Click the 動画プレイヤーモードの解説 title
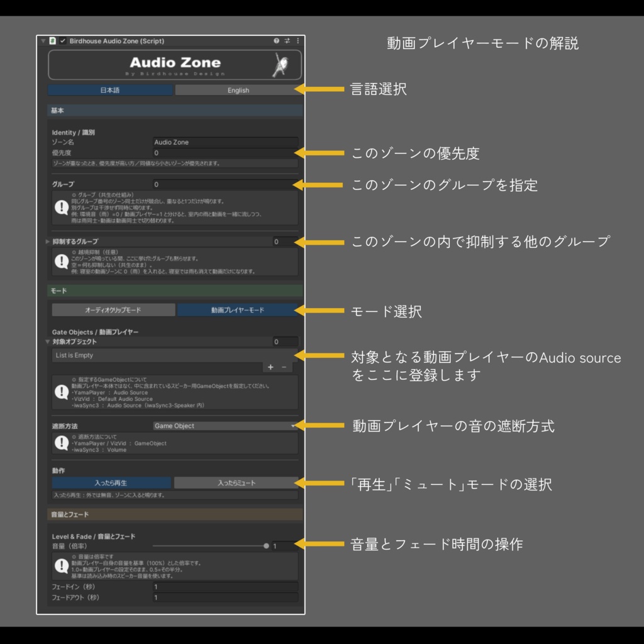Viewport: 644px width, 644px height. (x=482, y=43)
